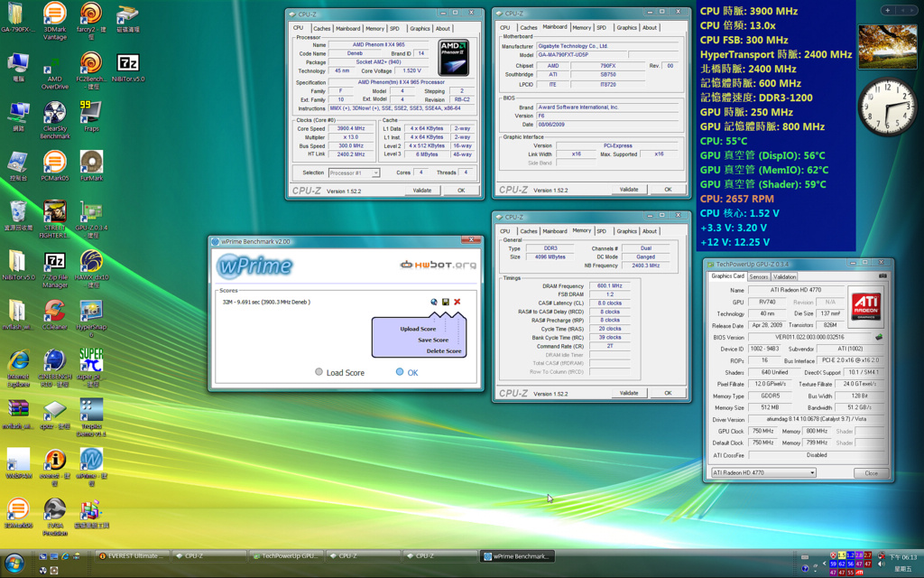The height and width of the screenshot is (578, 924).
Task: Open the Caches tab in the Processor CPU-Z window
Action: tap(322, 28)
